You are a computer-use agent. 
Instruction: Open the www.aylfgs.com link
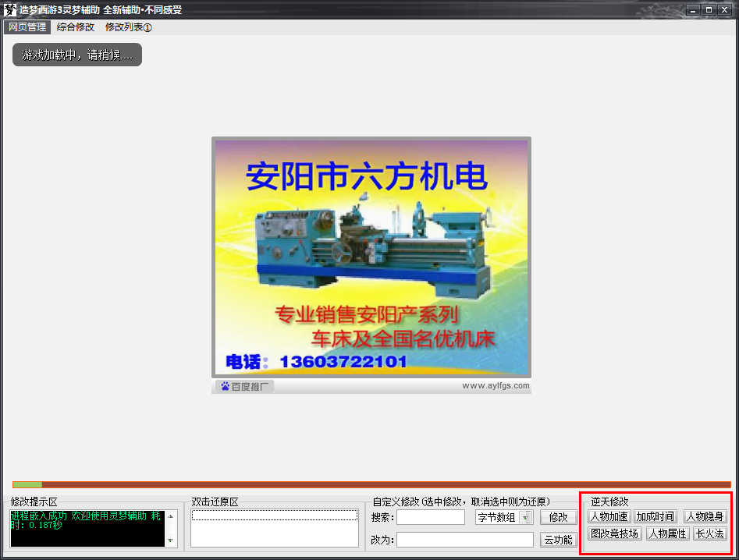(x=496, y=386)
